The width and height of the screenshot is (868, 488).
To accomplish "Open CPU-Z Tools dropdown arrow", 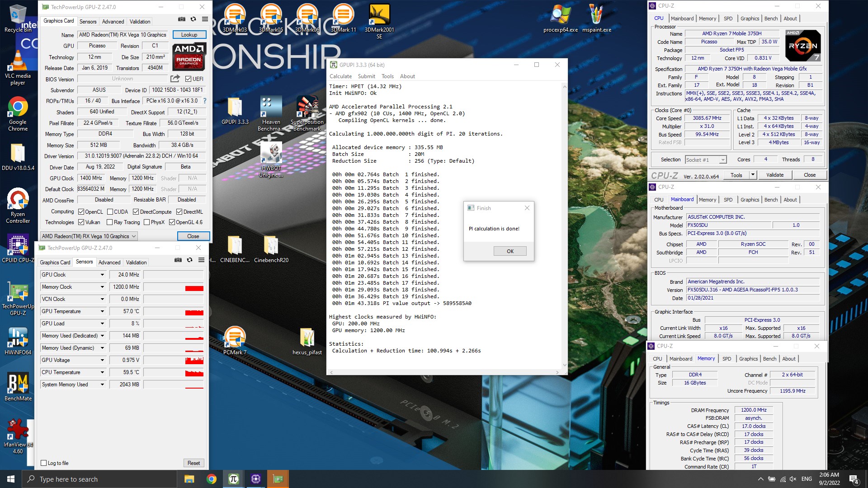I will pos(753,175).
